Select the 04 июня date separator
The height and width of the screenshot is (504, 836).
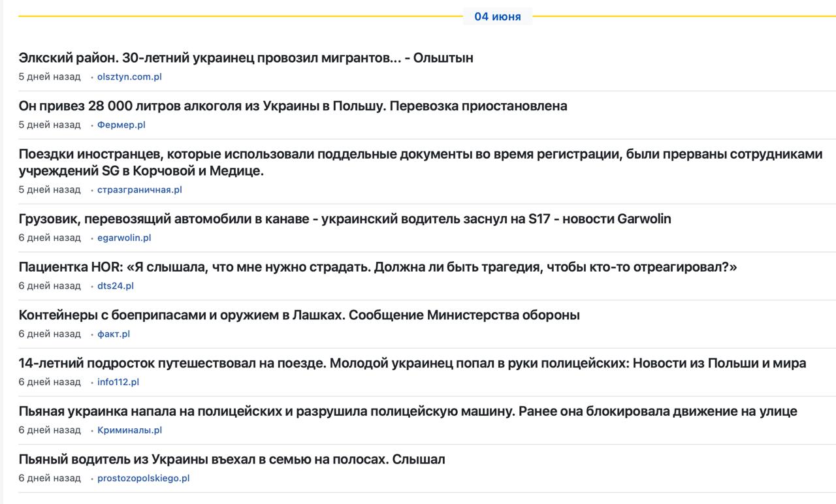(498, 17)
